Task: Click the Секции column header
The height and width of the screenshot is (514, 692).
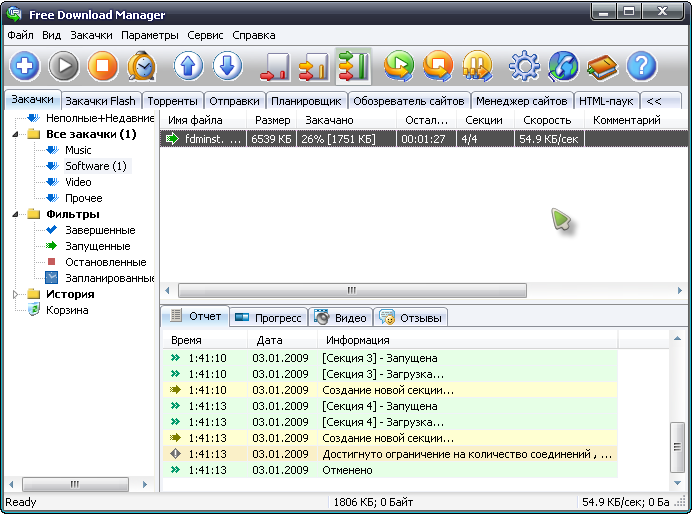Action: (x=485, y=120)
